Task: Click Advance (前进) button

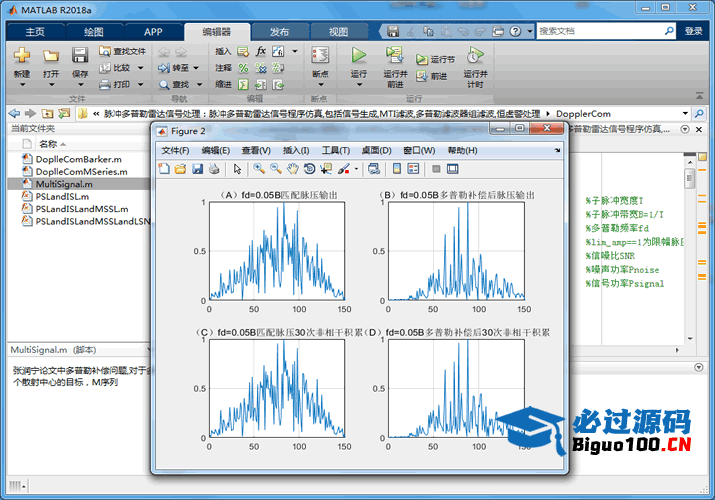Action: tap(431, 76)
